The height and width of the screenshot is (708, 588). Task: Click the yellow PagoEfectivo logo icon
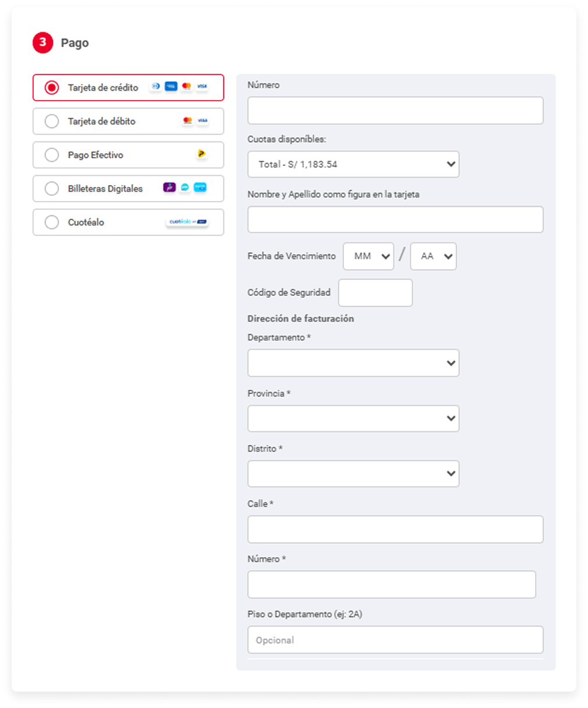pyautogui.click(x=201, y=154)
